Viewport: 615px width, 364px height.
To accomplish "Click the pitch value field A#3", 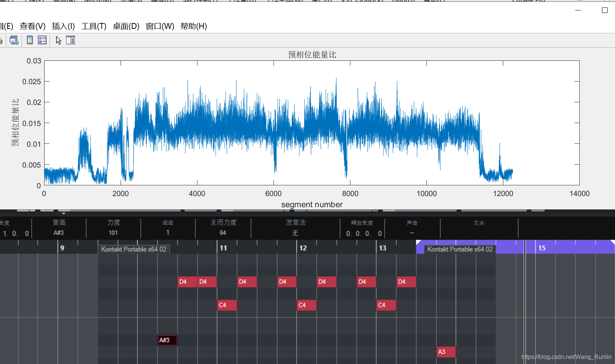I will pyautogui.click(x=59, y=233).
